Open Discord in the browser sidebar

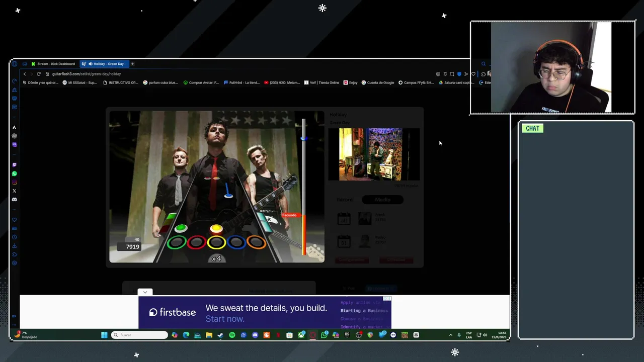tap(14, 200)
